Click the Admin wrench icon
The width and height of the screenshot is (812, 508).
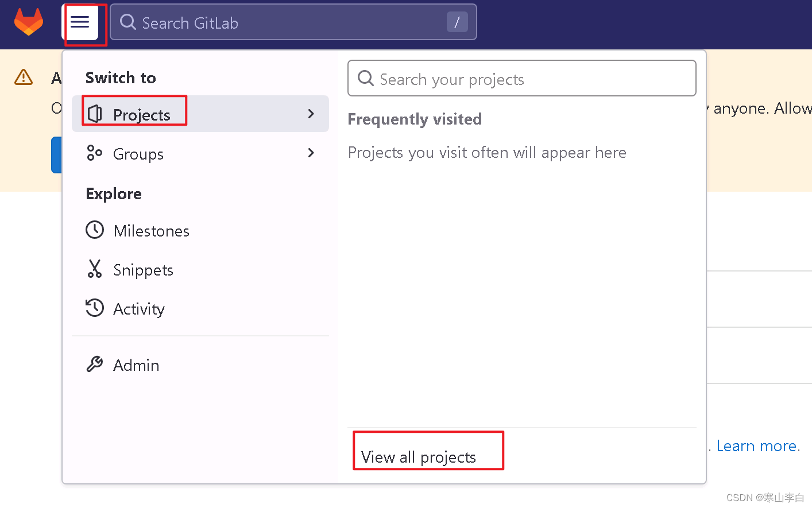point(95,364)
